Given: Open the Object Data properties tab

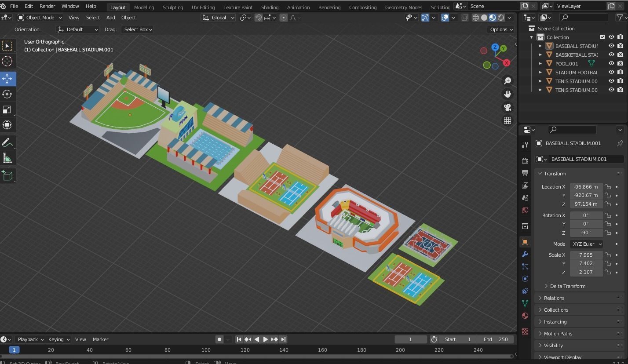Looking at the screenshot, I should 525,303.
